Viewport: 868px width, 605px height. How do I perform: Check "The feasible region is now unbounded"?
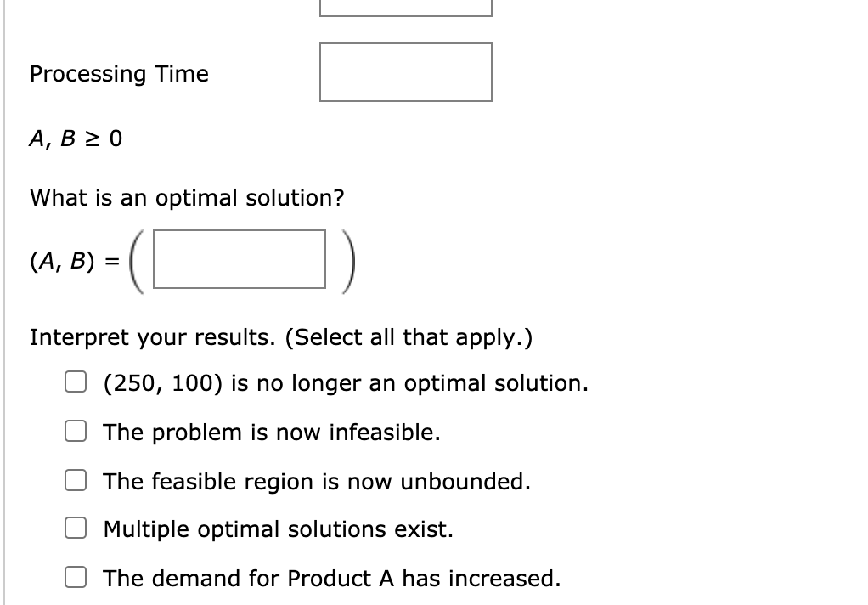coord(75,480)
